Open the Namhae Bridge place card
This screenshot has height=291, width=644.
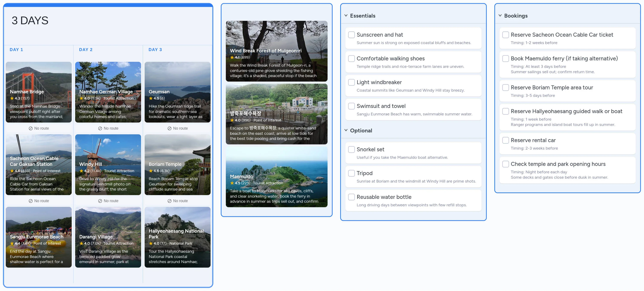click(39, 92)
